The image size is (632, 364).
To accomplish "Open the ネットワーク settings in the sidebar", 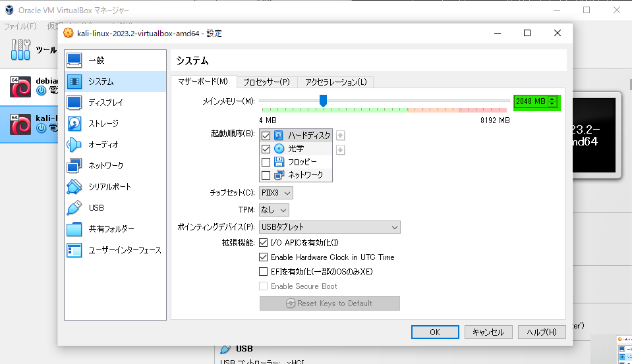I will pyautogui.click(x=115, y=165).
